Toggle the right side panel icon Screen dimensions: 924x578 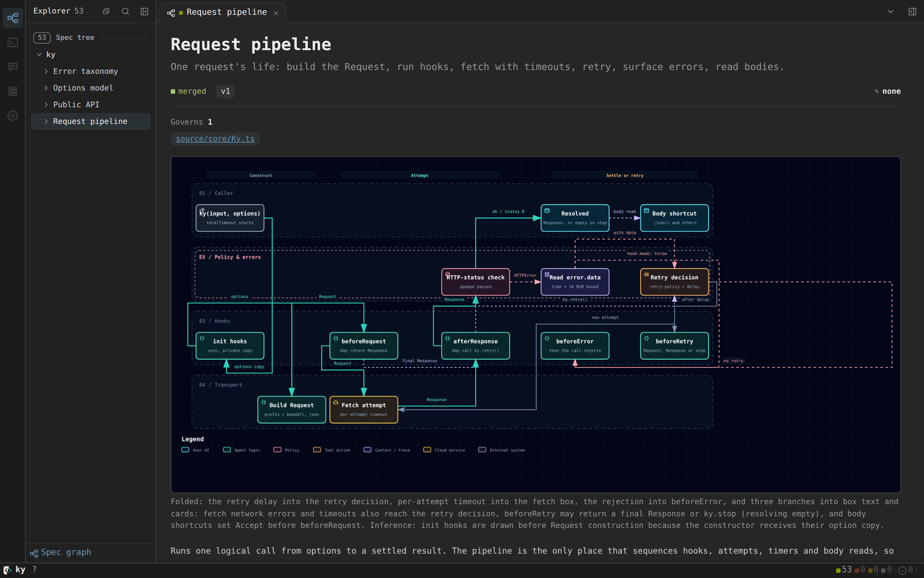click(x=912, y=12)
